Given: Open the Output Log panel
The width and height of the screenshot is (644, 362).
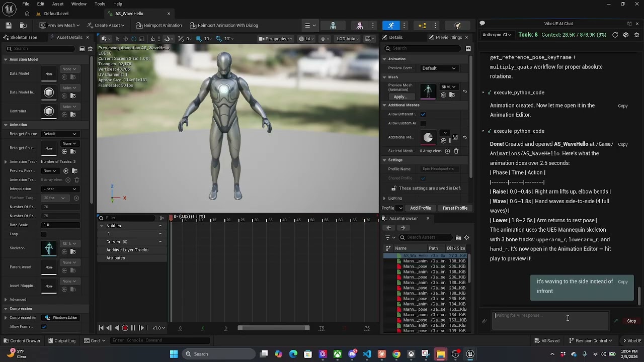Looking at the screenshot, I should click(62, 341).
